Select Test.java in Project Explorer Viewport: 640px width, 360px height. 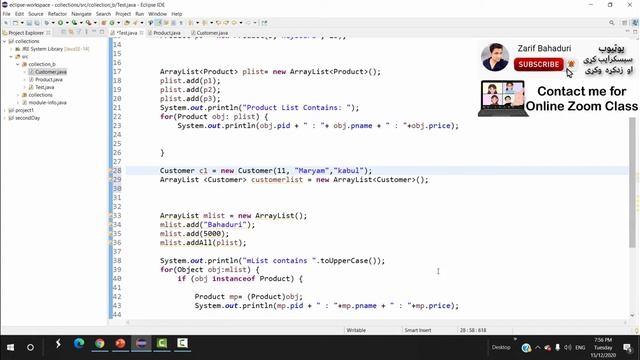click(x=44, y=87)
